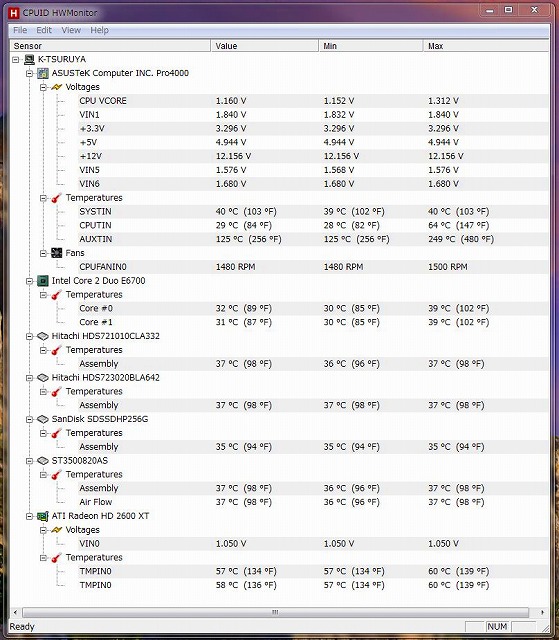Click the horizontal scrollbar right arrow
The height and width of the screenshot is (640, 559).
tap(542, 612)
